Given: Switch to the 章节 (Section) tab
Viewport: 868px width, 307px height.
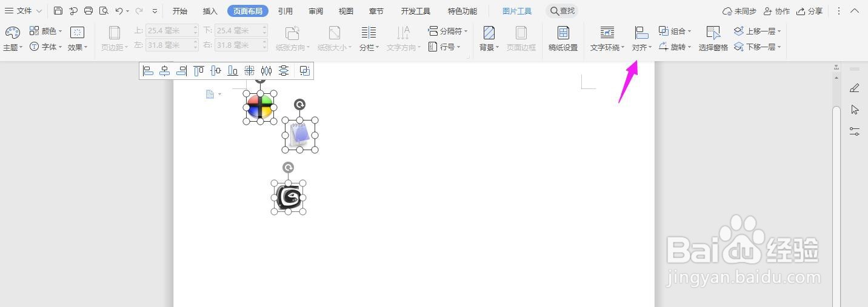Looking at the screenshot, I should pyautogui.click(x=376, y=11).
